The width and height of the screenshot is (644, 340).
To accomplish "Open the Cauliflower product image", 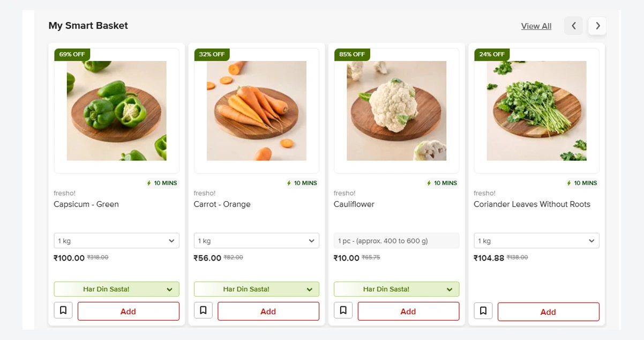I will pos(396,110).
